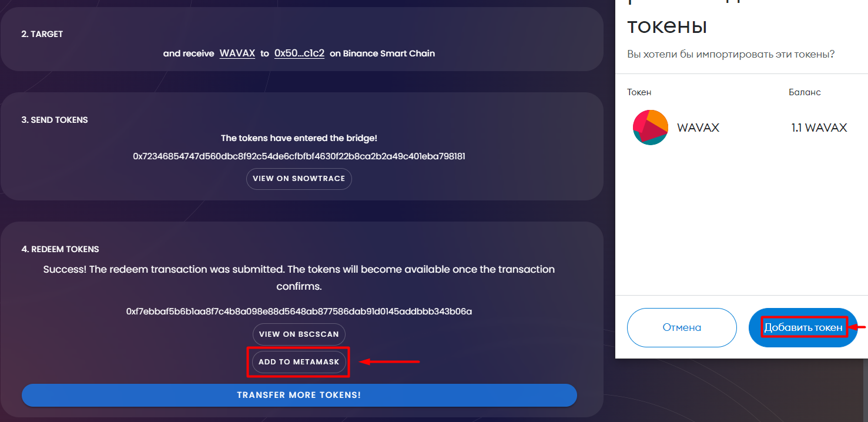
Task: Confirm with the Добавить токен button
Action: [x=803, y=327]
